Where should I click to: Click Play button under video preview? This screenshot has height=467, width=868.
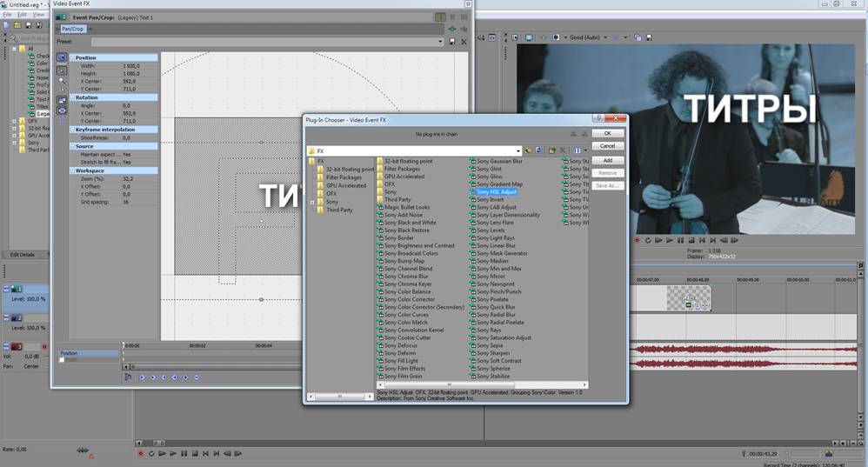(x=670, y=241)
